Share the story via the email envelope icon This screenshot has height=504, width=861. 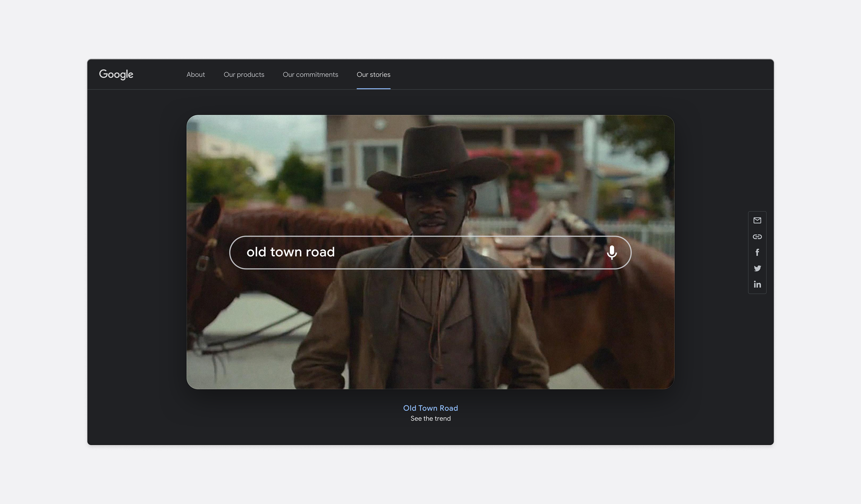[757, 220]
